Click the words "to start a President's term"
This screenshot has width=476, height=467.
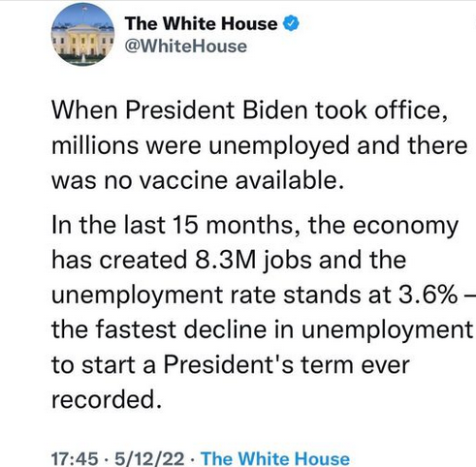(x=201, y=365)
